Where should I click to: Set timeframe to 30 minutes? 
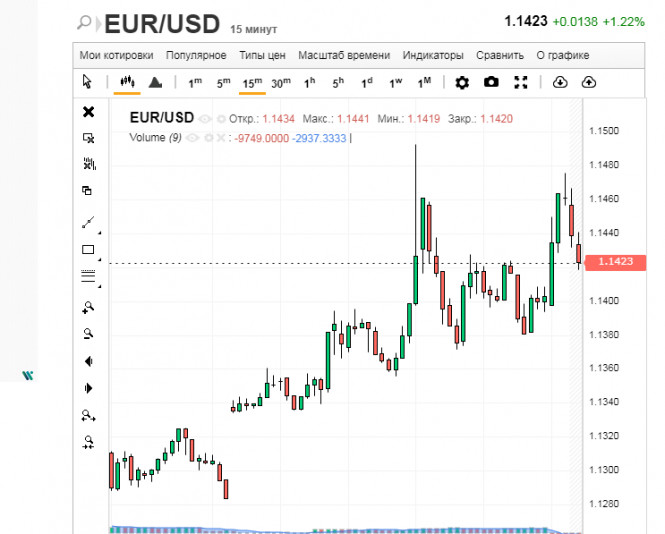coord(281,83)
